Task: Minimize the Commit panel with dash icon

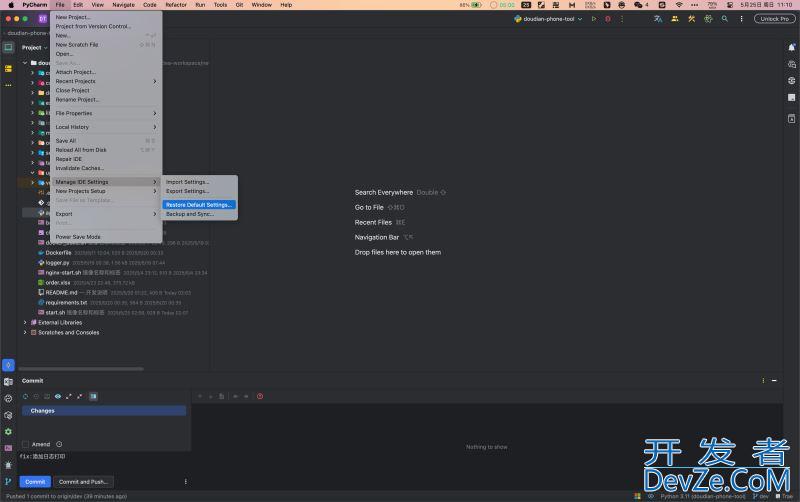Action: coord(774,381)
